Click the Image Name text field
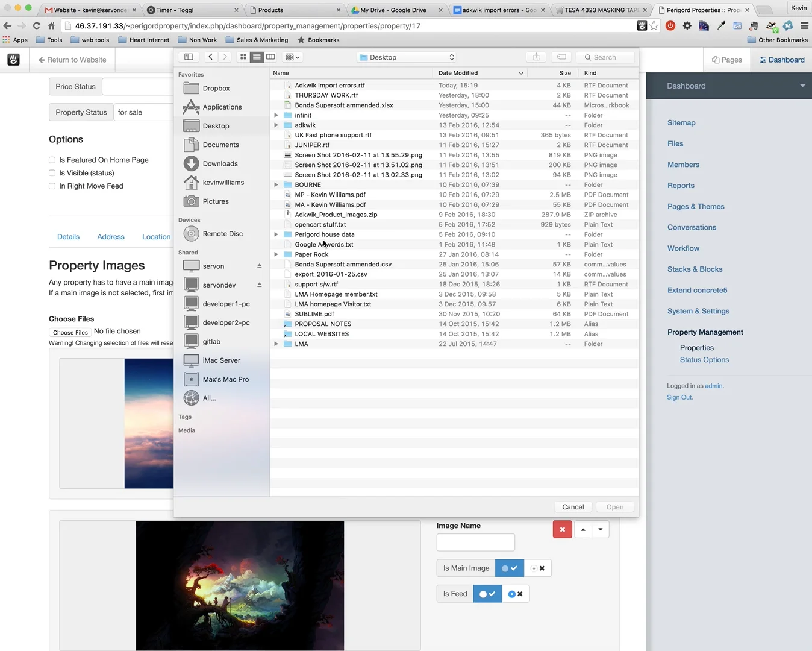Screen dimensions: 812x651 476,542
